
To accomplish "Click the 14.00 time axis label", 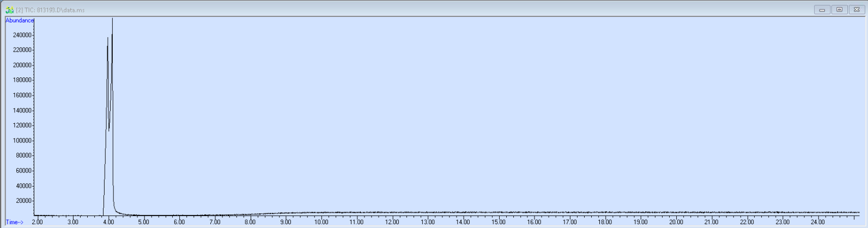I will pyautogui.click(x=463, y=222).
